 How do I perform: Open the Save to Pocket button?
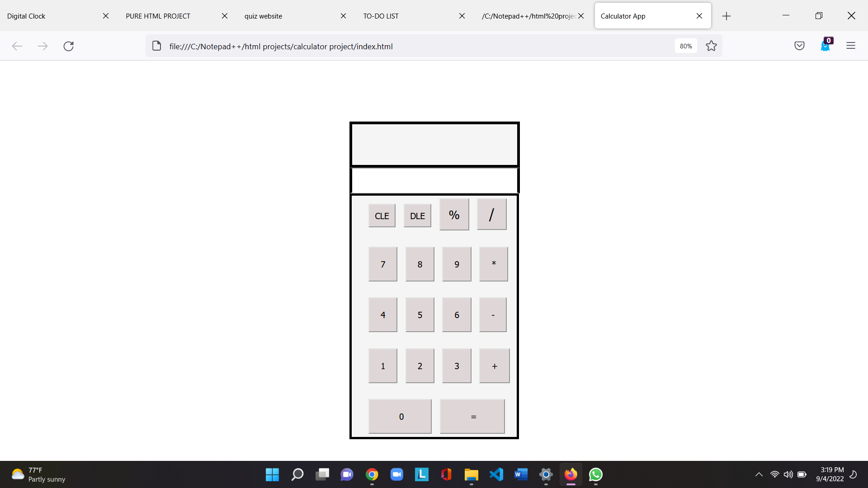(799, 46)
